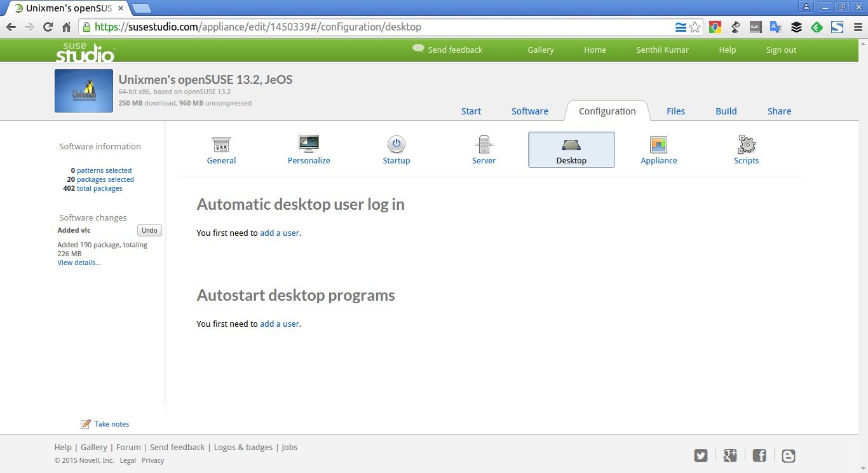The image size is (868, 473).
Task: Open the footer Forum link
Action: pos(128,447)
